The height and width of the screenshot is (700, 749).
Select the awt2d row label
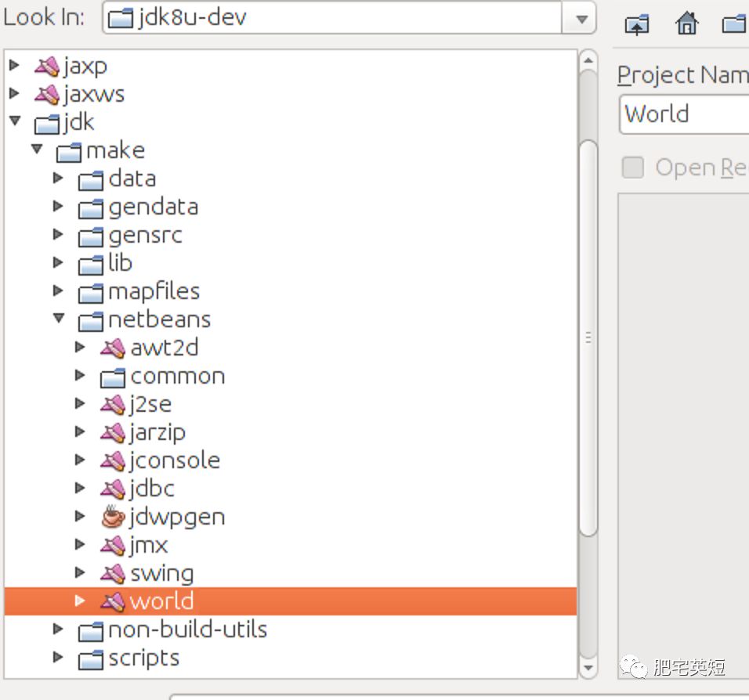pos(165,348)
